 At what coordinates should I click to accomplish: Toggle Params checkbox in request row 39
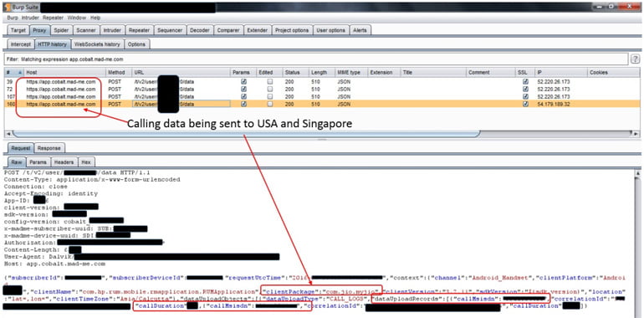[x=244, y=82]
